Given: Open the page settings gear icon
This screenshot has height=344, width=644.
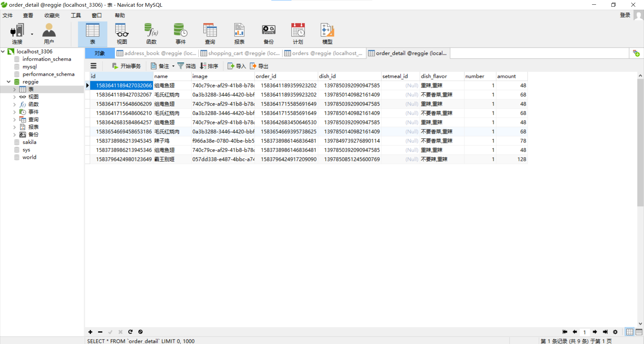Looking at the screenshot, I should pos(615,332).
